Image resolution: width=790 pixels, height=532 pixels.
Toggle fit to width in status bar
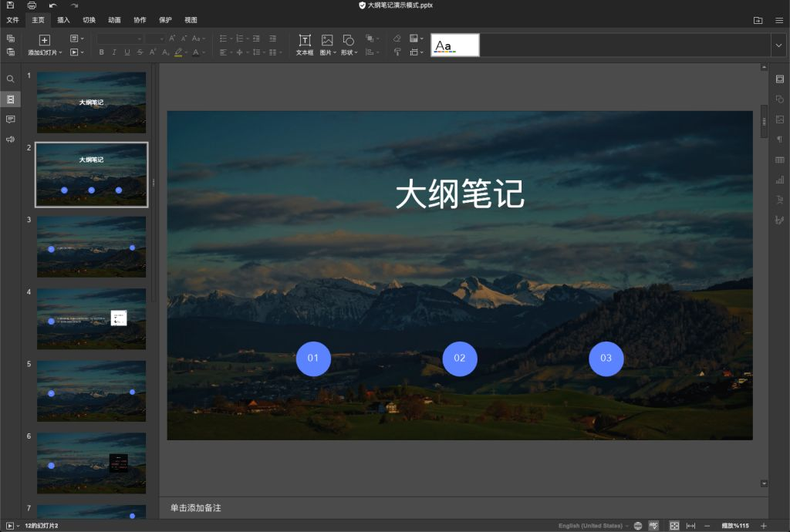click(690, 526)
